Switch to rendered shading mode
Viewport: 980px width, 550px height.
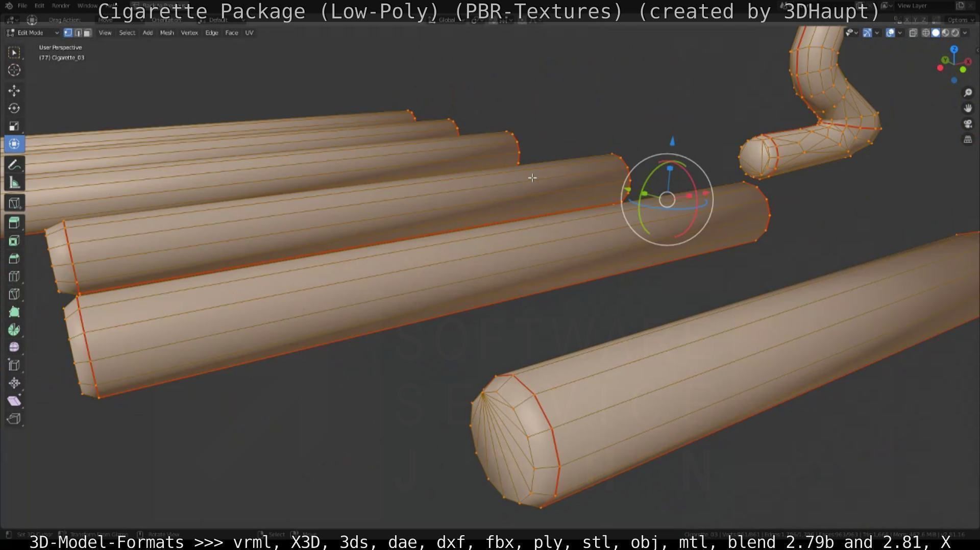click(x=955, y=33)
